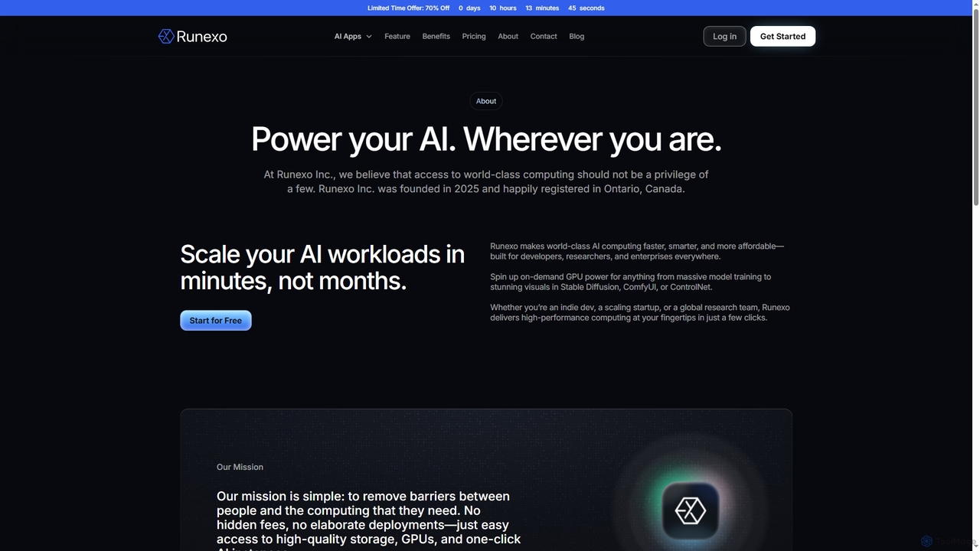The image size is (980, 551).
Task: Click the paragraph starting Runexo makes world-class AI
Action: tap(637, 251)
